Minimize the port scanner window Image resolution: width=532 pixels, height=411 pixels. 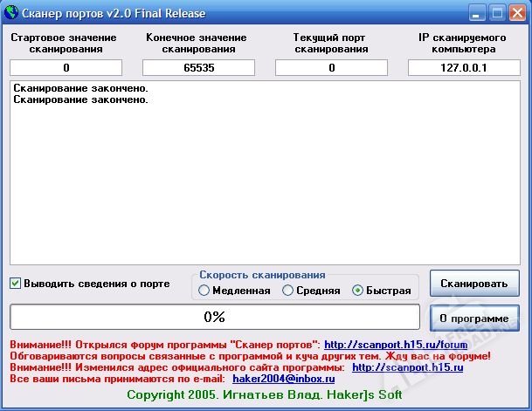click(x=476, y=12)
